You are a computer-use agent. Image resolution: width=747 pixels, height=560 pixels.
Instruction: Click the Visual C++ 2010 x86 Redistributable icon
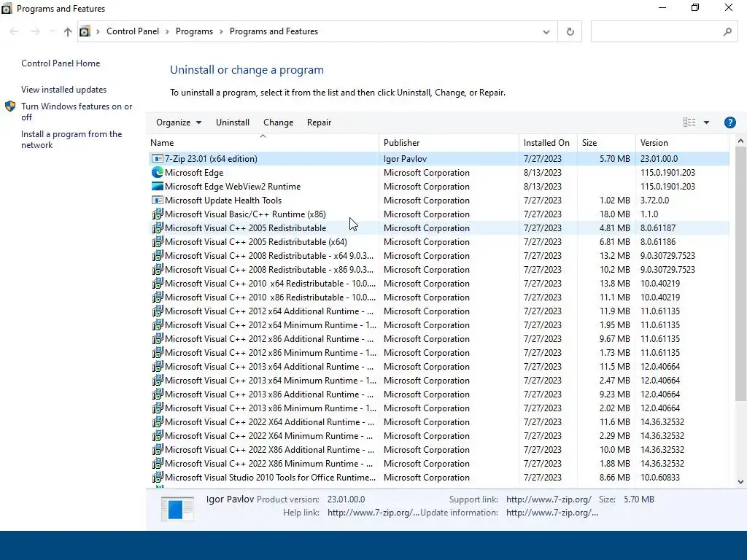[x=158, y=297]
